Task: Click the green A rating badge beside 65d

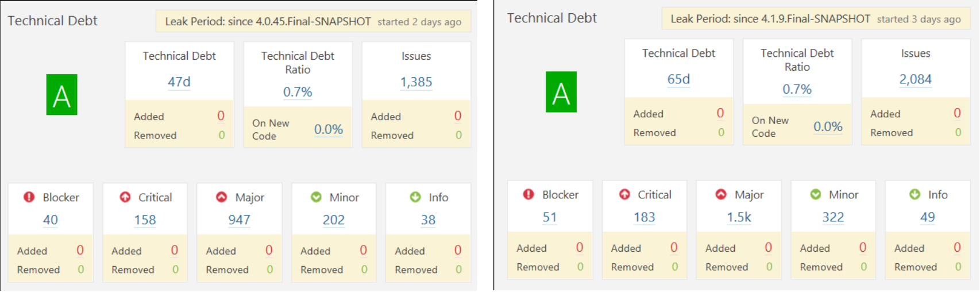Action: pos(561,92)
